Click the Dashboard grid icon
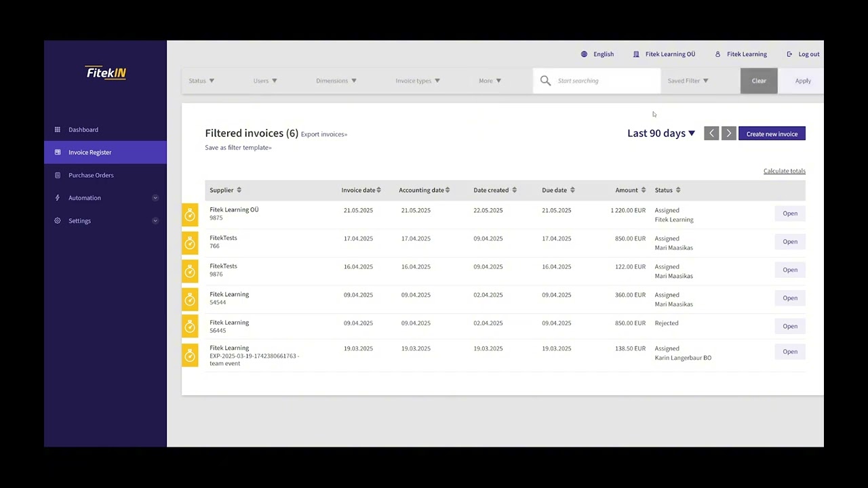This screenshot has height=488, width=868. pos(58,129)
